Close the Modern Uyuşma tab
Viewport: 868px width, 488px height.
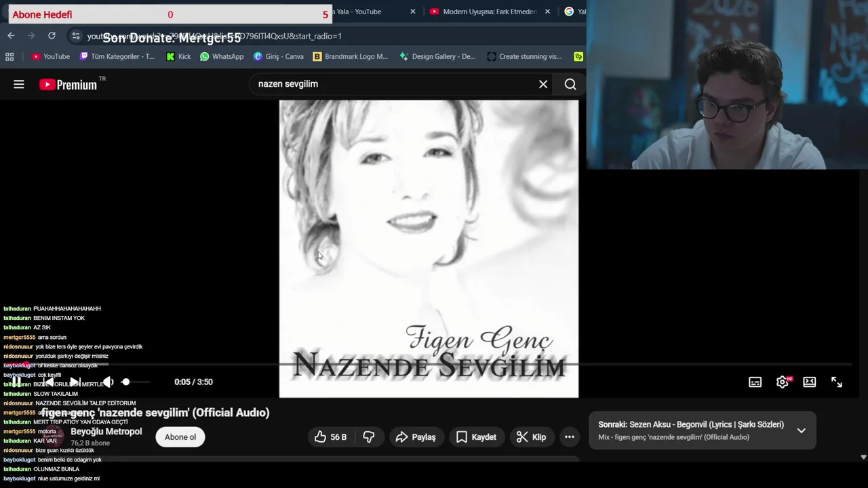coord(547,12)
